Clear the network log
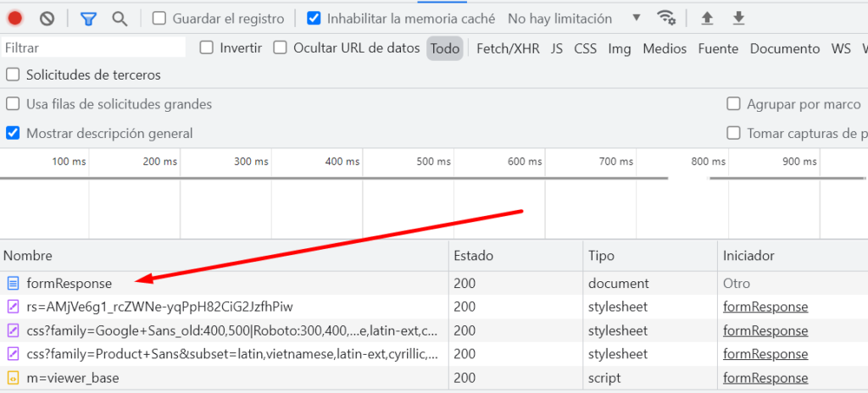 click(x=47, y=19)
